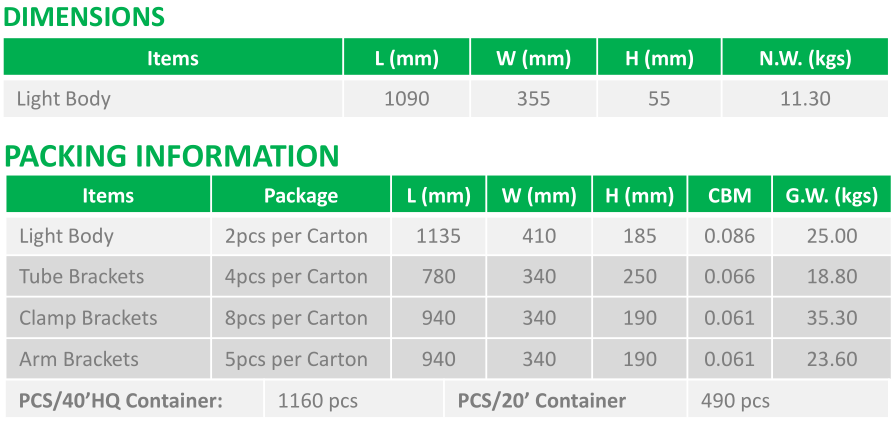Select the 1160 pcs value
Image resolution: width=894 pixels, height=429 pixels.
(x=317, y=401)
